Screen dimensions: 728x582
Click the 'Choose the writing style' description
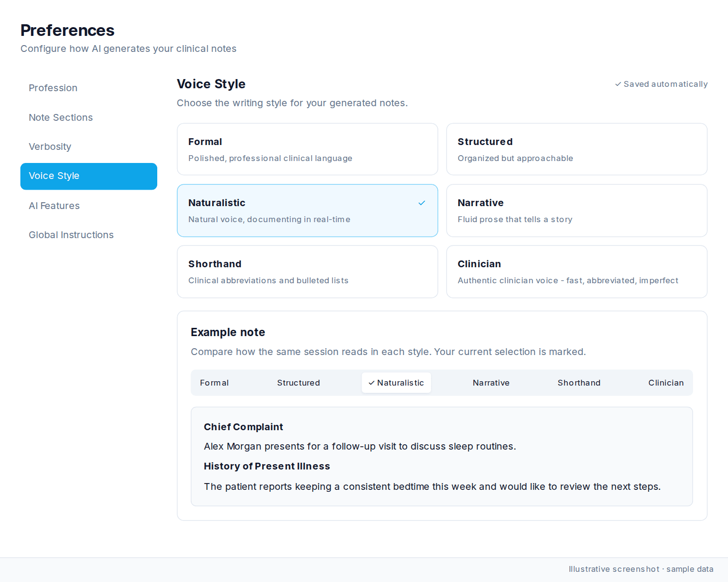292,103
